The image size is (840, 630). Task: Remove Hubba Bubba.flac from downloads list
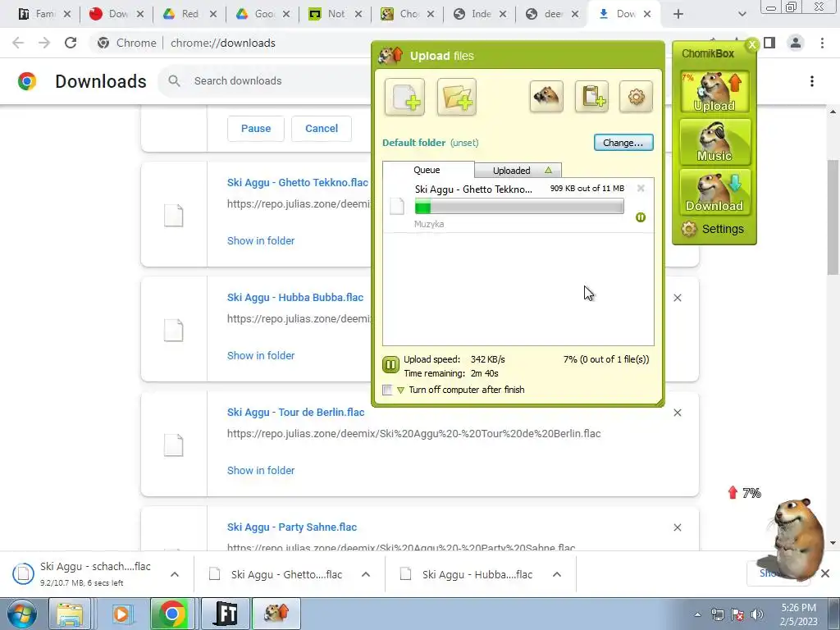point(677,298)
